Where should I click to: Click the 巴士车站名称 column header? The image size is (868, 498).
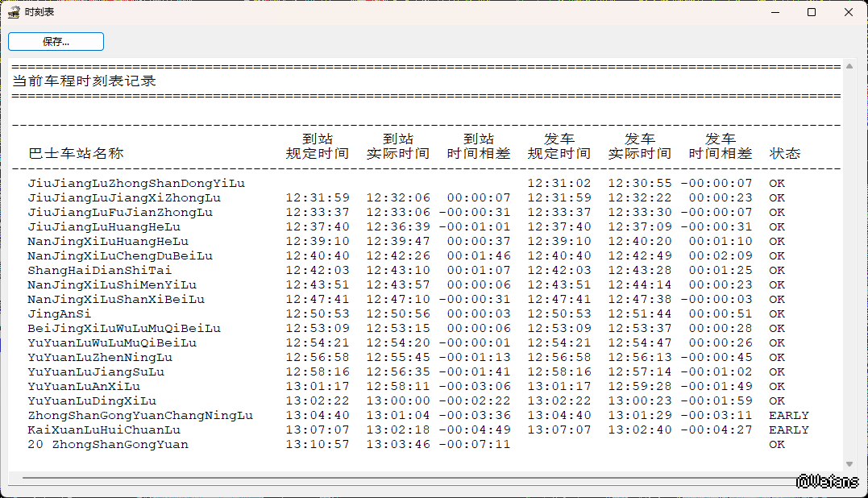tap(76, 153)
